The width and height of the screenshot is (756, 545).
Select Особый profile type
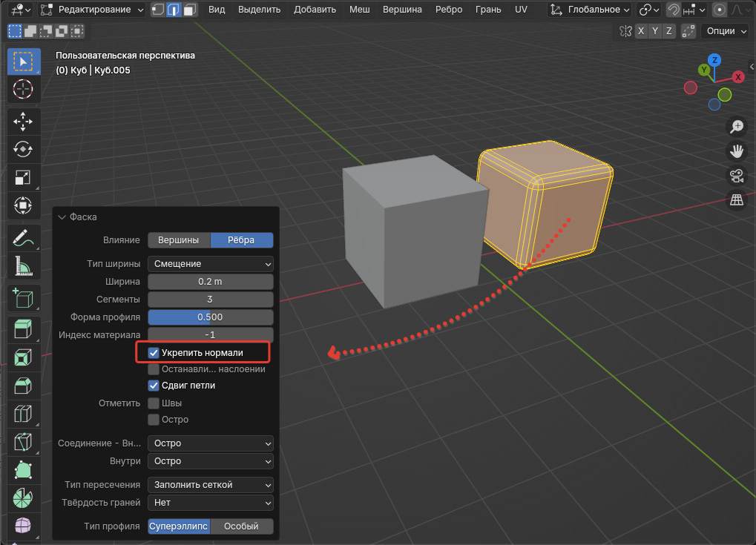click(x=242, y=526)
